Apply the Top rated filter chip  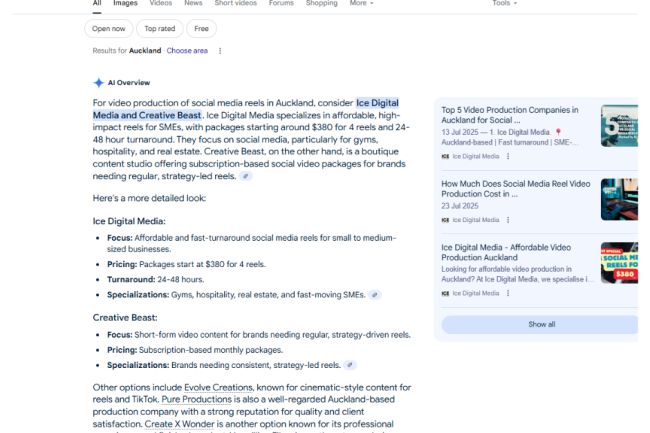(x=160, y=29)
